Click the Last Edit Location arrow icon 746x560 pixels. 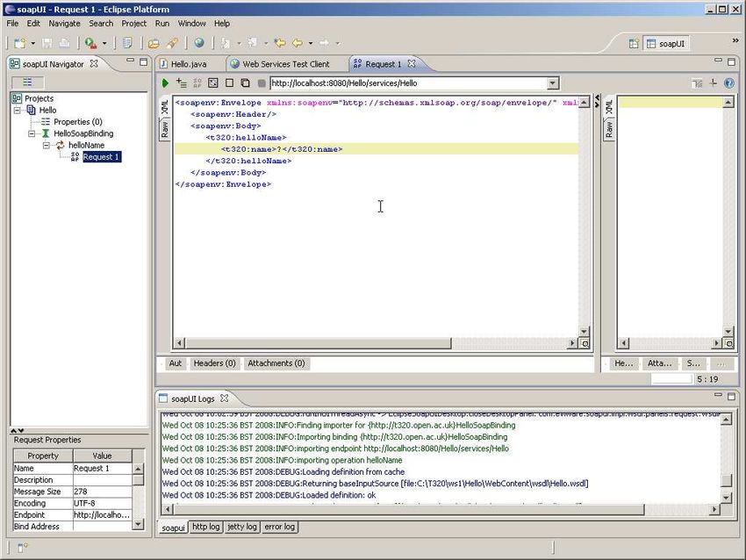coord(280,43)
